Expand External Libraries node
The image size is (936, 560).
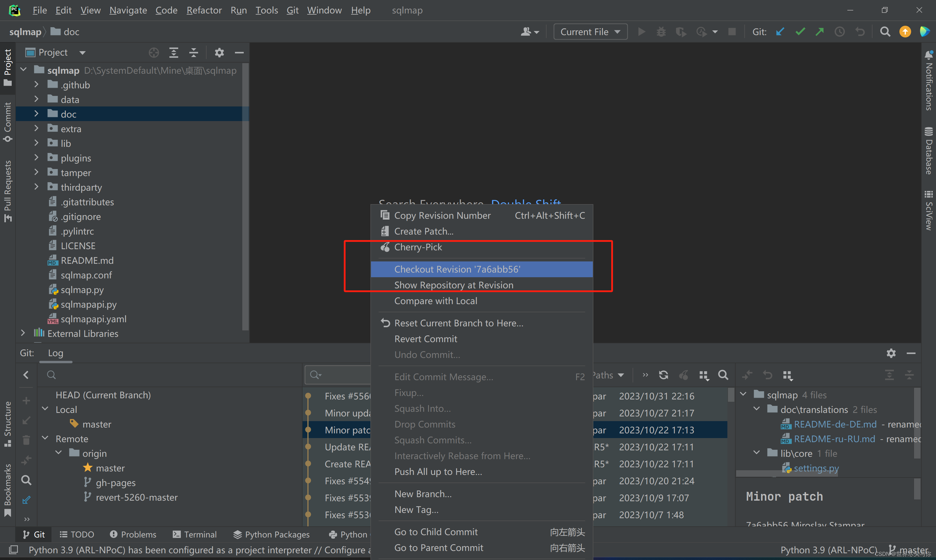pos(23,333)
